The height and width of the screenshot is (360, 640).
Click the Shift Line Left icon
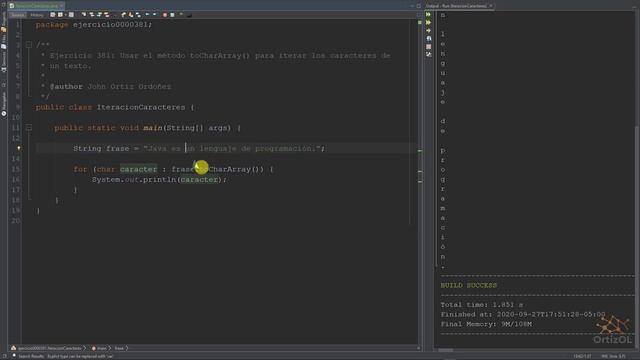click(x=147, y=15)
